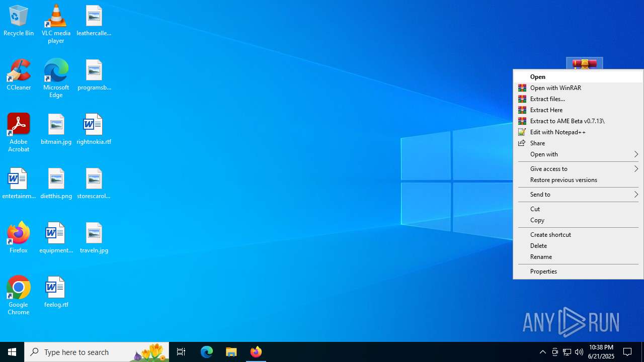Image resolution: width=644 pixels, height=362 pixels.
Task: Choose Share in the context menu
Action: [578, 143]
